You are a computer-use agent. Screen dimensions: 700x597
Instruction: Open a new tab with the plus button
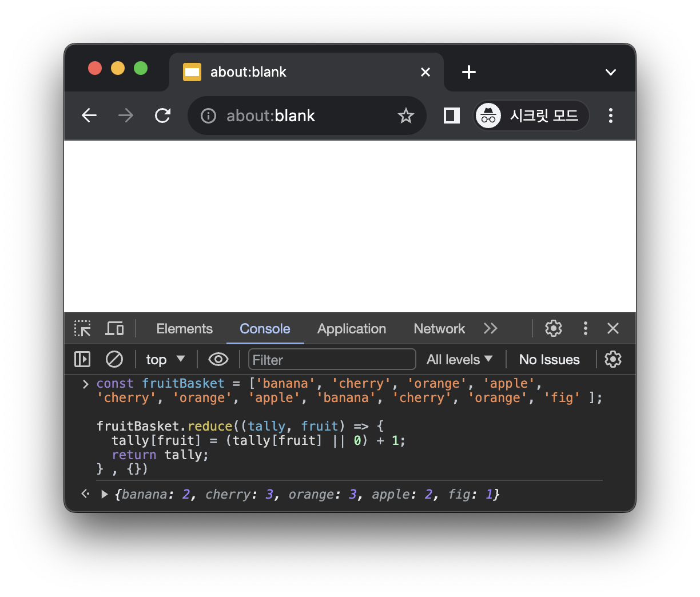click(469, 72)
